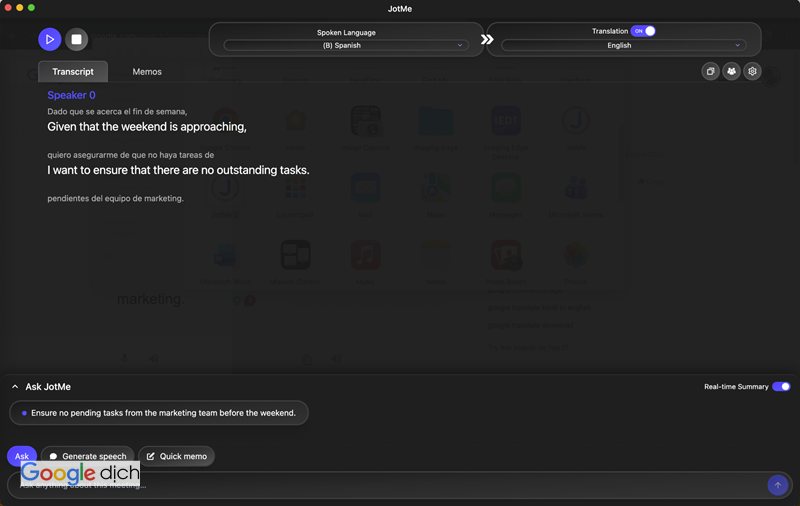Viewport: 800px width, 506px height.
Task: Click the copy transcript icon
Action: (710, 71)
